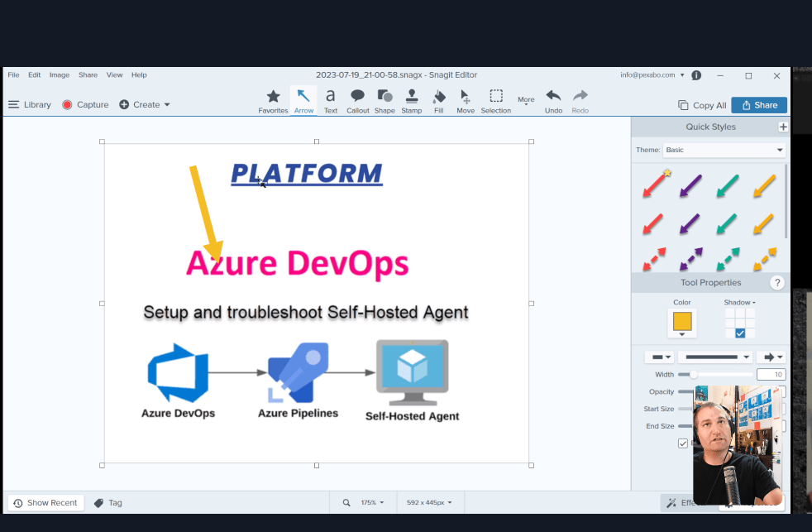Click the Width value field
The width and height of the screenshot is (812, 532).
pos(771,375)
